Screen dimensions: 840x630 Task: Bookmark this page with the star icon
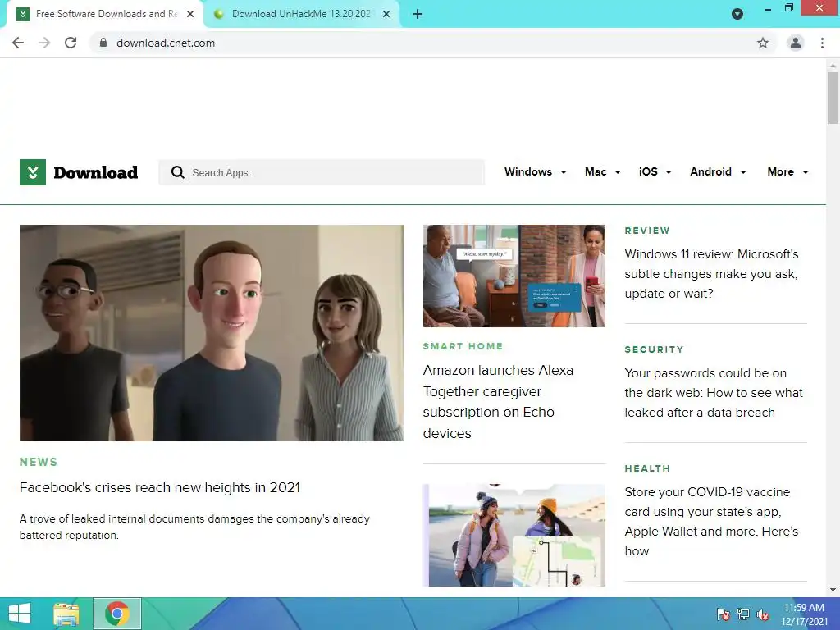[763, 43]
